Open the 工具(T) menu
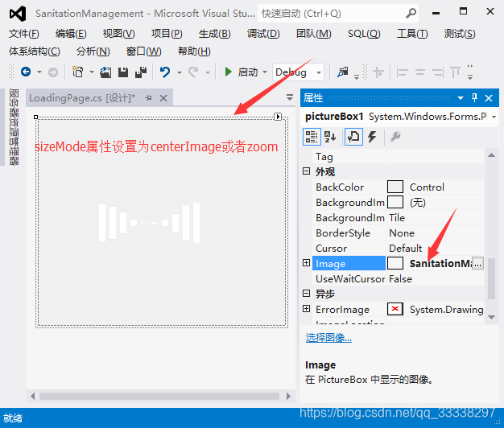The image size is (504, 428). click(412, 34)
